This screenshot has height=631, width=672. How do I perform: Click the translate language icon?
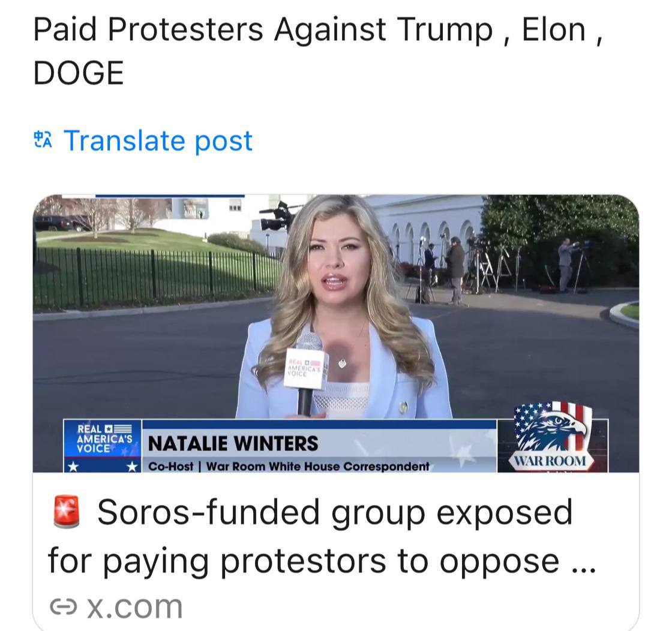[43, 140]
